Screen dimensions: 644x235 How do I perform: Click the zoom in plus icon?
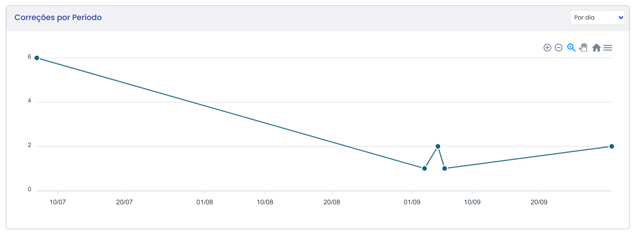tap(547, 48)
